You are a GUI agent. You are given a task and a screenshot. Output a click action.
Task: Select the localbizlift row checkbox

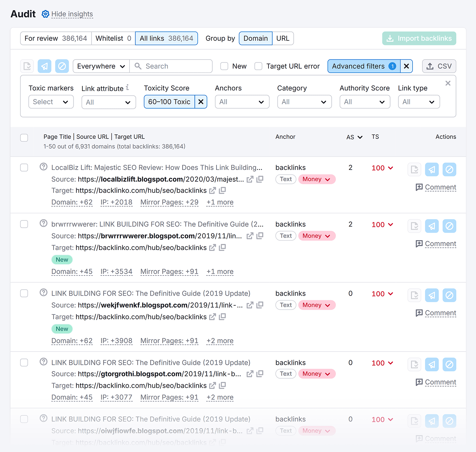click(x=24, y=167)
